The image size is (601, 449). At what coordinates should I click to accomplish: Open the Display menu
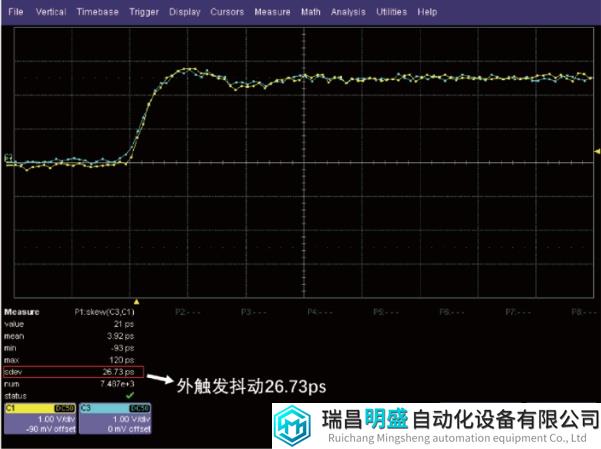pos(184,12)
